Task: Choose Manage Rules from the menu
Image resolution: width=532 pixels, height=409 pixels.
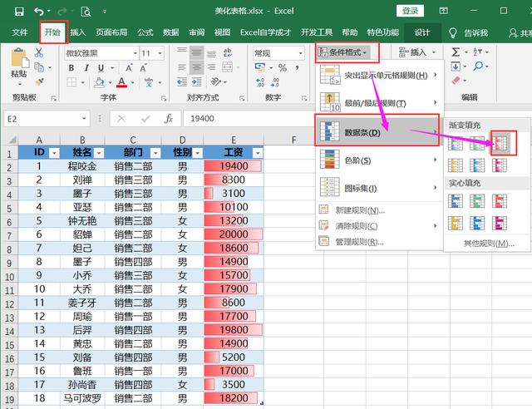Action: (x=379, y=242)
